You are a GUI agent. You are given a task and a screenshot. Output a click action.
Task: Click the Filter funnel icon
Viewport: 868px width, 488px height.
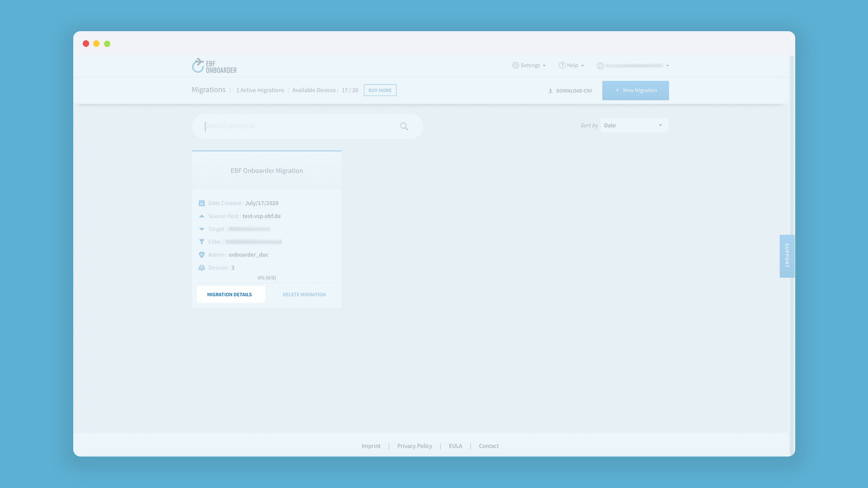coord(202,242)
